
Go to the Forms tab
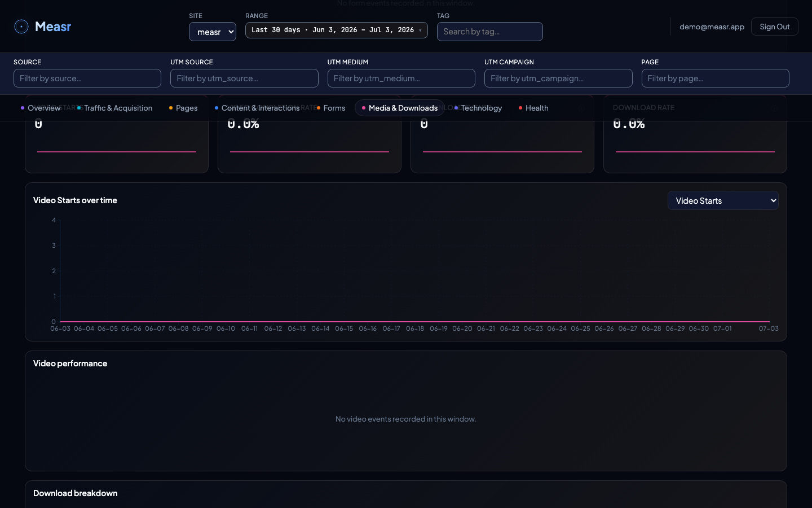tap(331, 108)
